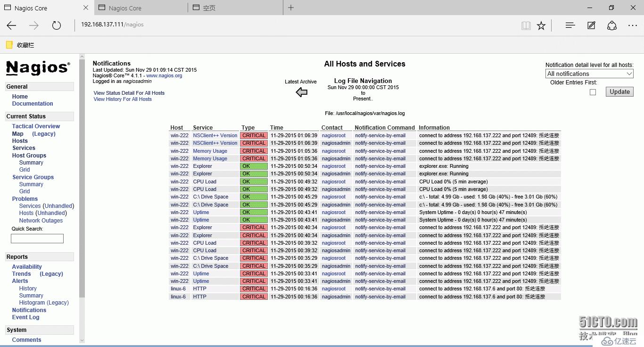
Task: Open View Status Detail For All Hosts
Action: pyautogui.click(x=129, y=93)
